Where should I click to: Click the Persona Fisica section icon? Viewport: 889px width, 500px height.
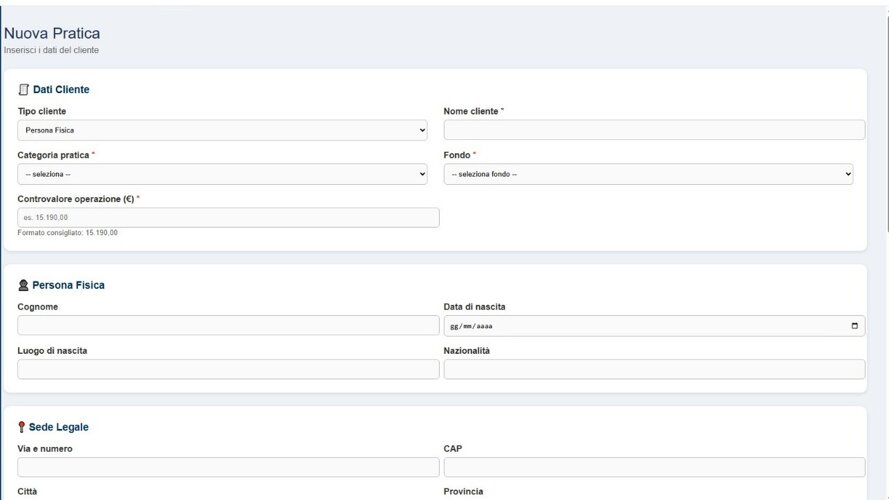23,285
